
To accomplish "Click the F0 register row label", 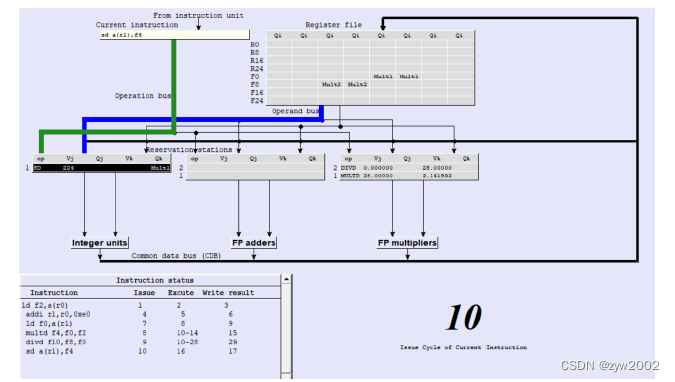I will pos(255,77).
